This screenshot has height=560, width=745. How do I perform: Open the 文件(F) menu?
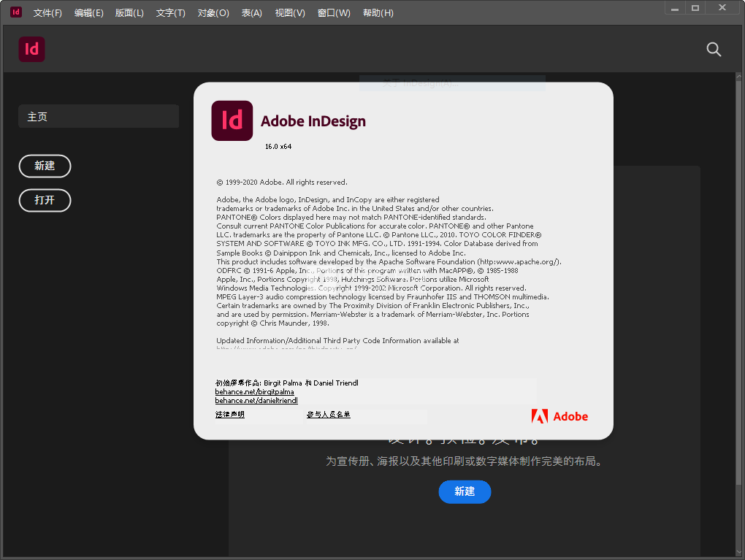tap(47, 13)
